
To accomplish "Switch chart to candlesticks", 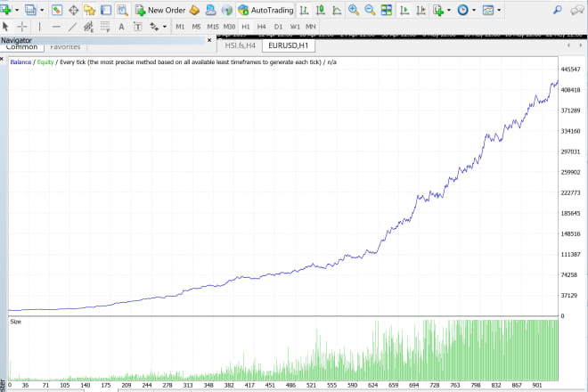I will coord(321,10).
